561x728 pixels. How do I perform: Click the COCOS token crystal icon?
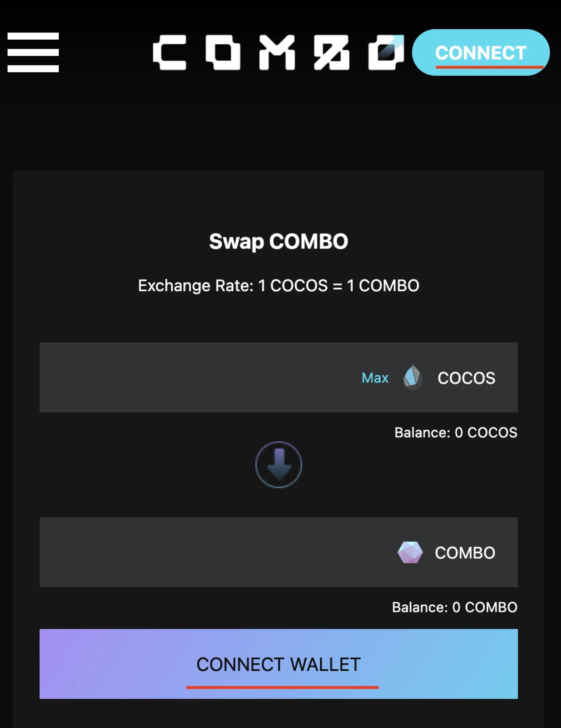(413, 378)
